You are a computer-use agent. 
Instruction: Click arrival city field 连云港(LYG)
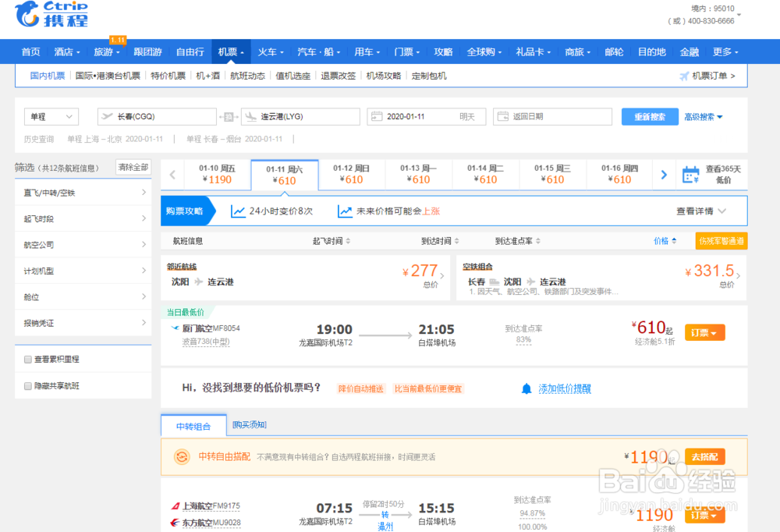(x=300, y=116)
